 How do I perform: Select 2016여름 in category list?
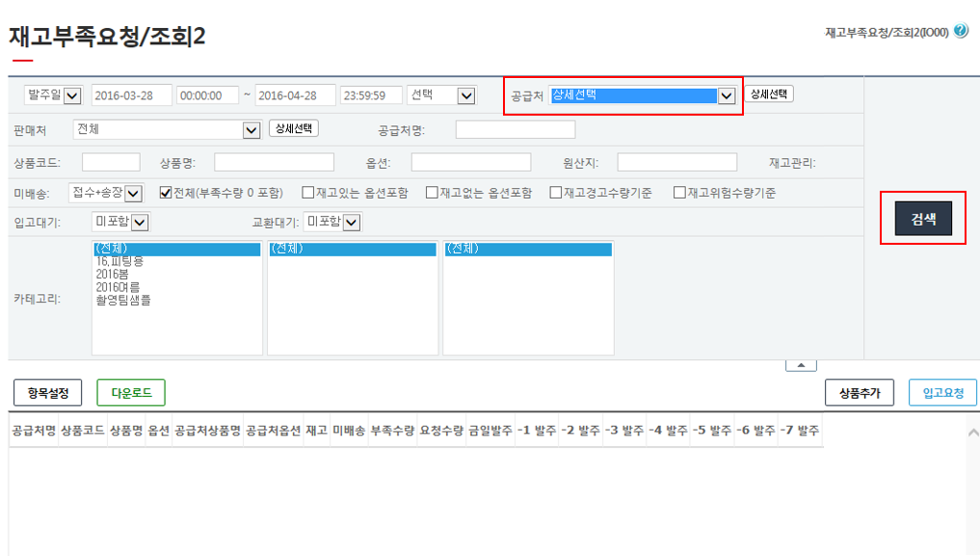119,287
